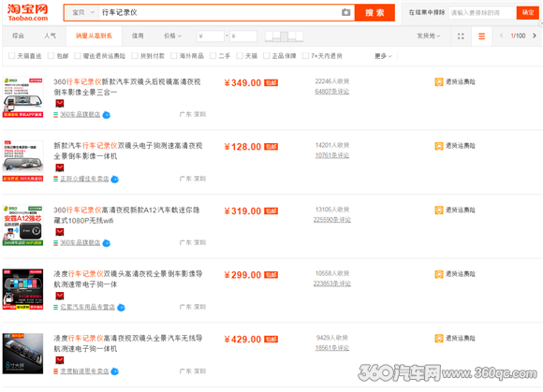Check the 海外商品 filter
Screen dimensions: 543x392
click(x=174, y=56)
